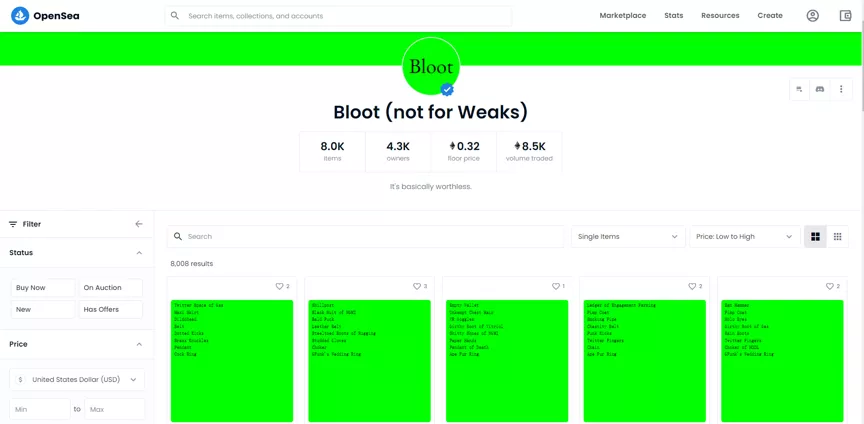This screenshot has height=424, width=864.
Task: Open the collection's Discord link
Action: coord(820,89)
